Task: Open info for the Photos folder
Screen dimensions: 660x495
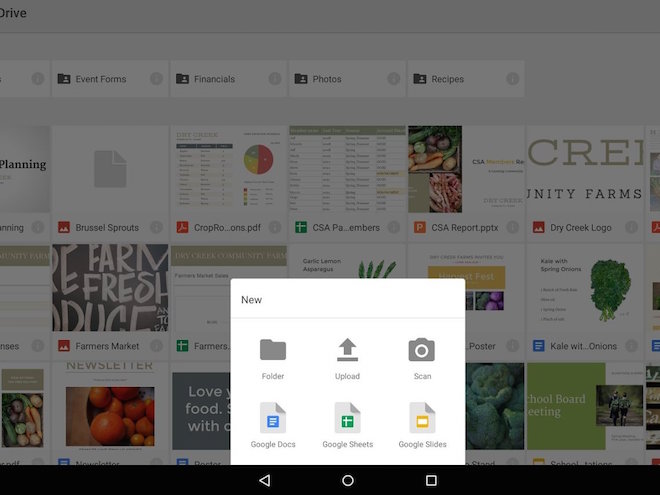Action: pyautogui.click(x=394, y=79)
